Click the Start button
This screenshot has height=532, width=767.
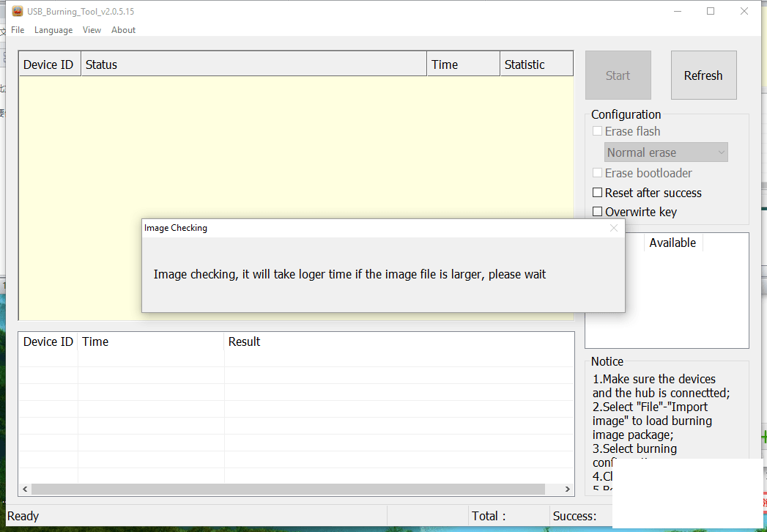[x=618, y=75]
